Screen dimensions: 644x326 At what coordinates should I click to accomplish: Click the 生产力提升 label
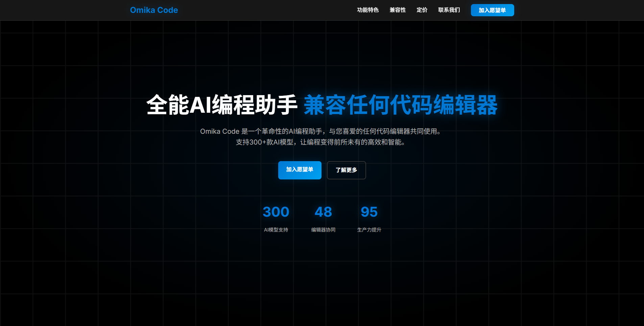click(x=369, y=230)
